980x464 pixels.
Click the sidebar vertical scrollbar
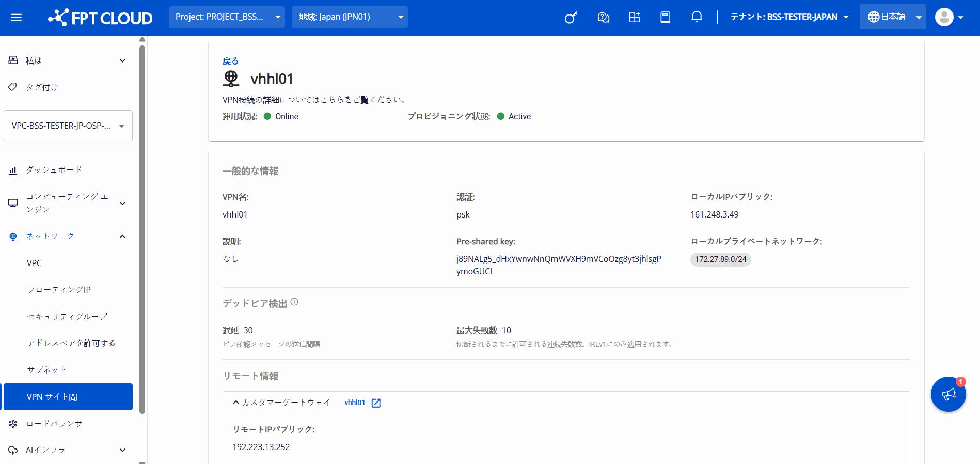click(142, 229)
